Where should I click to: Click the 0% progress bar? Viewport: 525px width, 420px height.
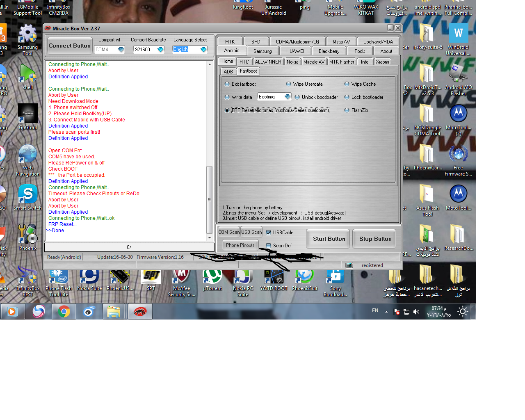129,247
